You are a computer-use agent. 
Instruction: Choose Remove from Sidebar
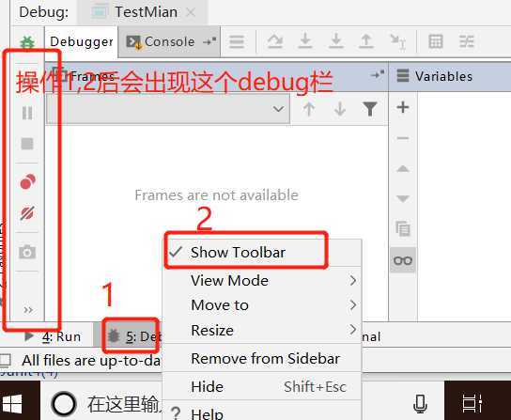pos(262,358)
